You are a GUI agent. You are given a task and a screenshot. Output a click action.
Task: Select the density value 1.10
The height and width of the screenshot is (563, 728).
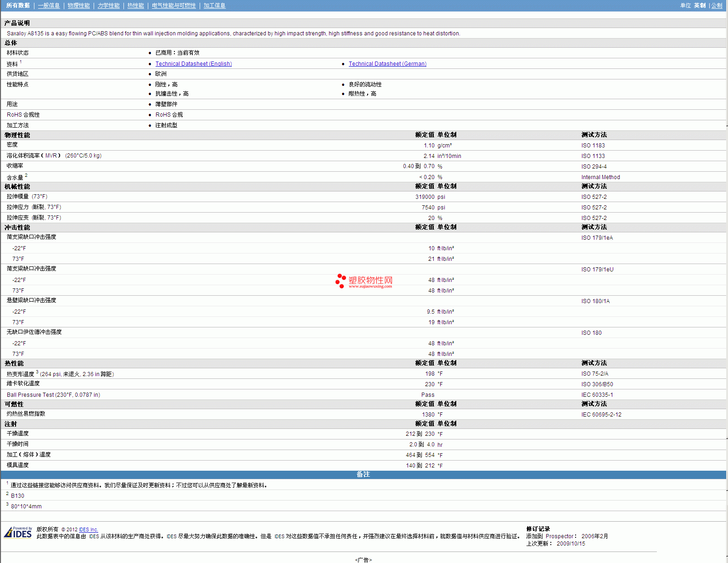point(429,146)
